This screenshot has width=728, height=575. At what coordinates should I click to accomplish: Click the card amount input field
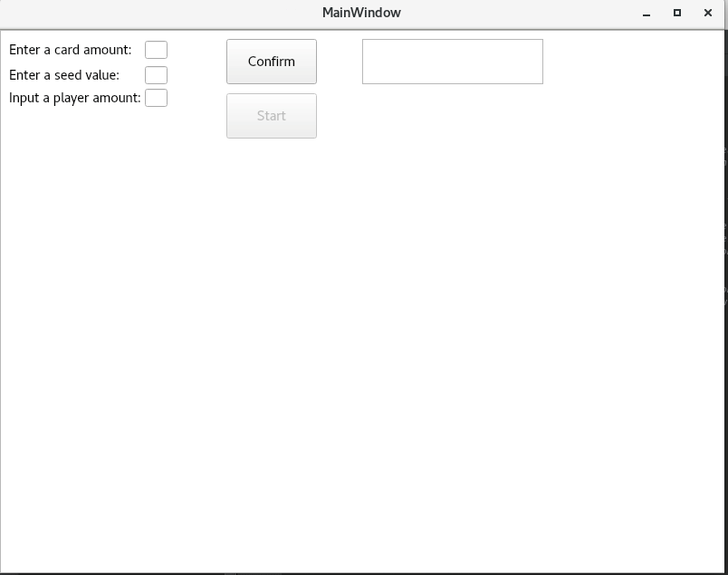[156, 50]
